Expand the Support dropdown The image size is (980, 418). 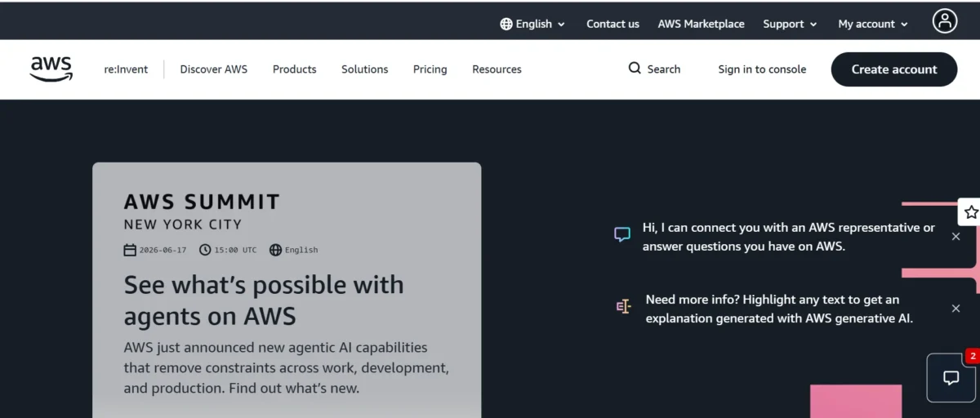point(790,24)
